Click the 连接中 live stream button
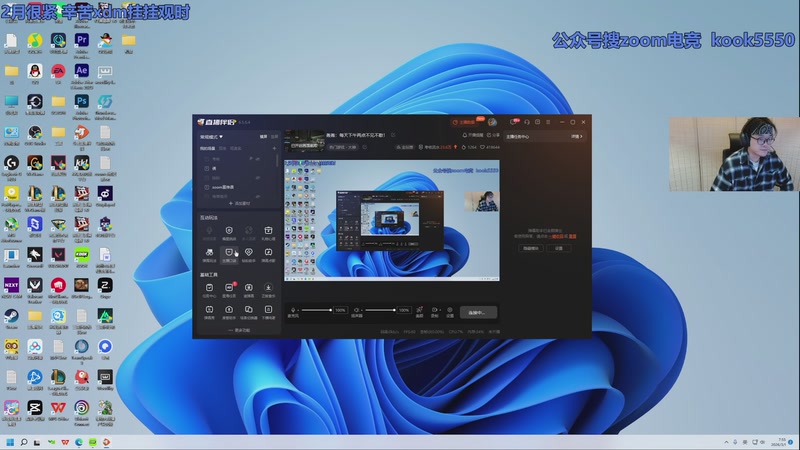 click(479, 311)
